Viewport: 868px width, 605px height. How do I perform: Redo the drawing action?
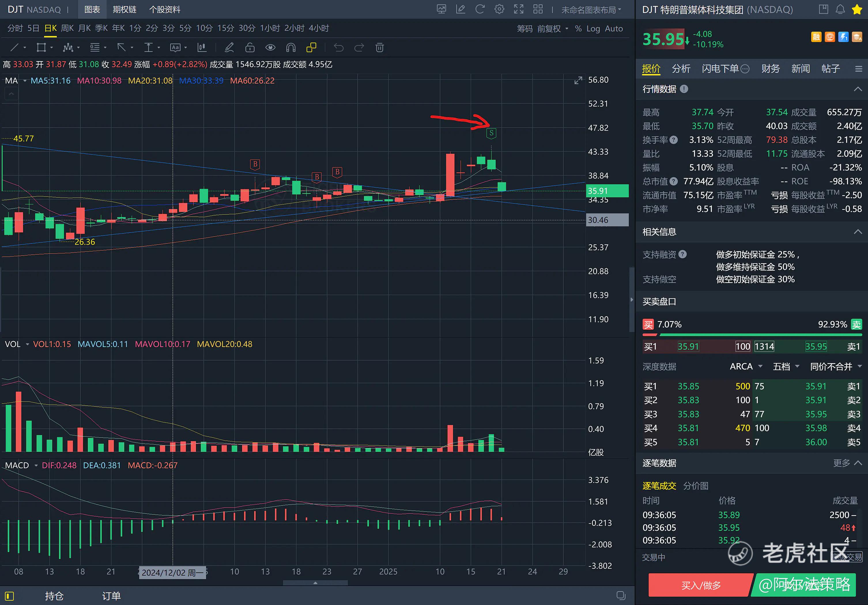click(x=359, y=48)
